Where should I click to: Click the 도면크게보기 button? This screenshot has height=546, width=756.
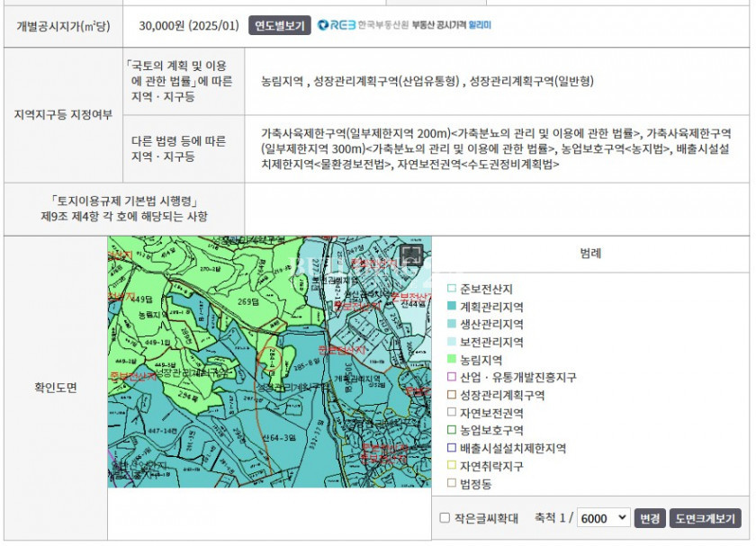pos(706,518)
